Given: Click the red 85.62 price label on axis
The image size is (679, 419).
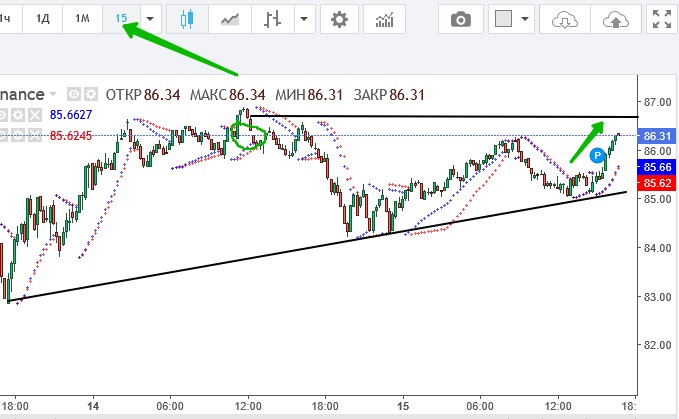Looking at the screenshot, I should click(658, 183).
